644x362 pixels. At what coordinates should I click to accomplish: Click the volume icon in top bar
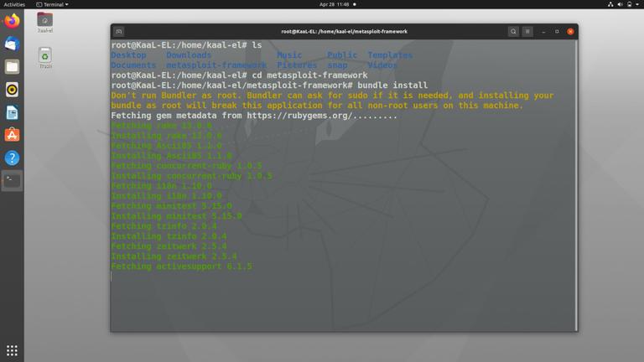coord(620,4)
